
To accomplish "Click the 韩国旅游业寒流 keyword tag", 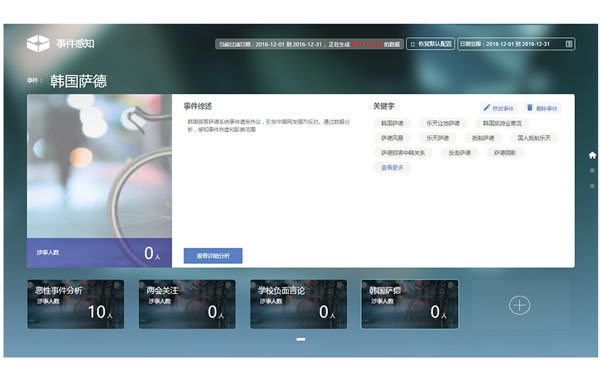I will (x=502, y=123).
